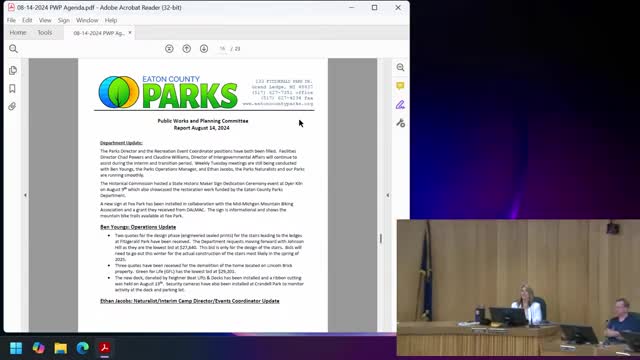The height and width of the screenshot is (360, 640).
Task: Open the Fill & Sign pen tool
Action: pos(400,105)
